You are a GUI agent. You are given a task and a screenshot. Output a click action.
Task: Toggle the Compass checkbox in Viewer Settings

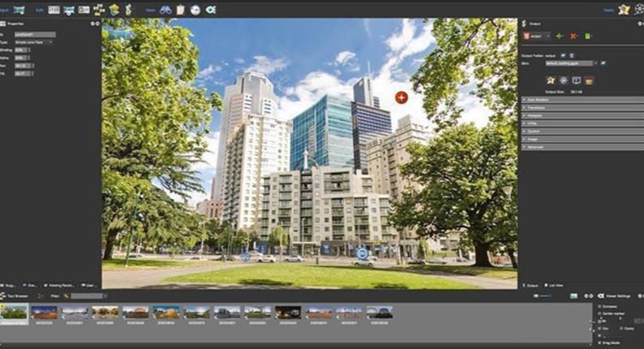click(x=599, y=307)
